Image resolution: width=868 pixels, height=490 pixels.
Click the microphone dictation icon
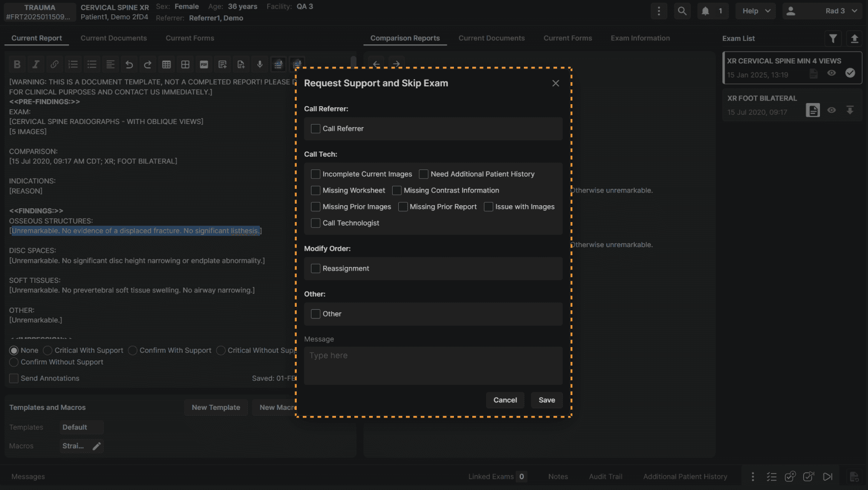[259, 64]
